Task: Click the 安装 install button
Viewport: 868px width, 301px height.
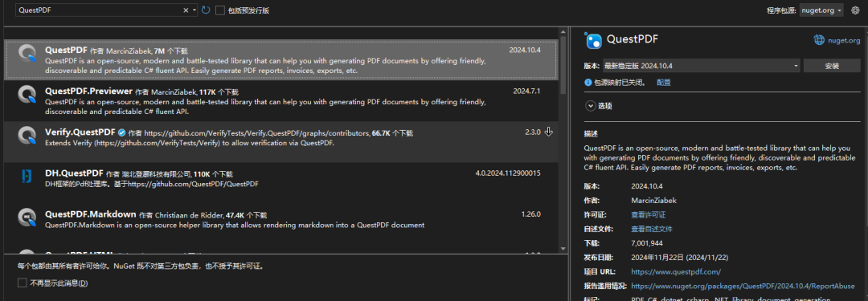Action: click(832, 66)
